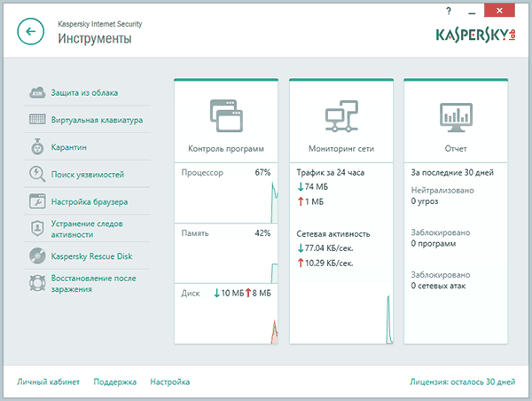Screen dimensions: 532x401
Task: Click the browser configuration wrench icon
Action: (37, 201)
